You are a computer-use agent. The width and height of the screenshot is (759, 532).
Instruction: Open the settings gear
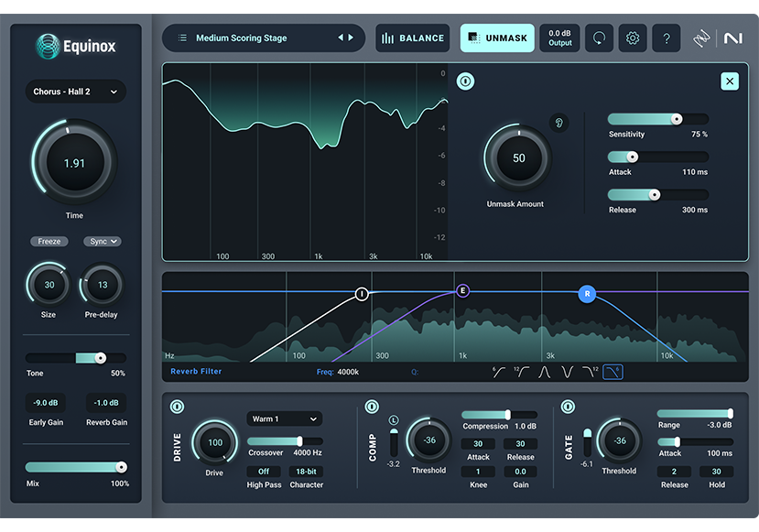click(x=633, y=38)
